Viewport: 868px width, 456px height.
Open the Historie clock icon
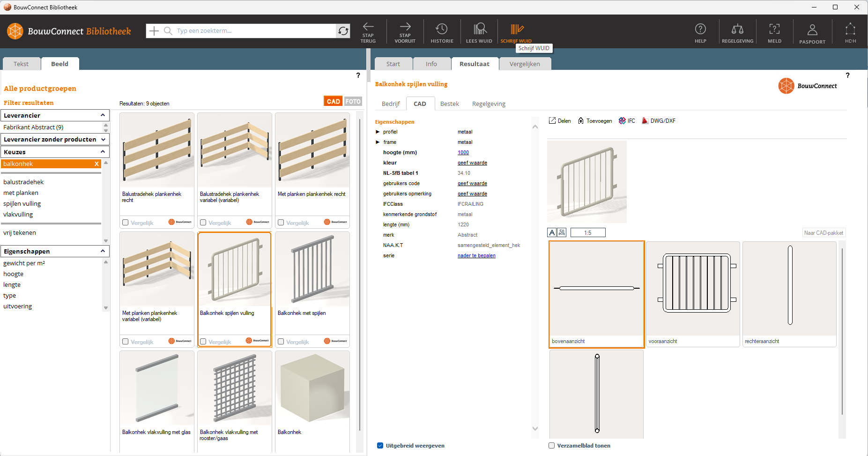pos(442,29)
